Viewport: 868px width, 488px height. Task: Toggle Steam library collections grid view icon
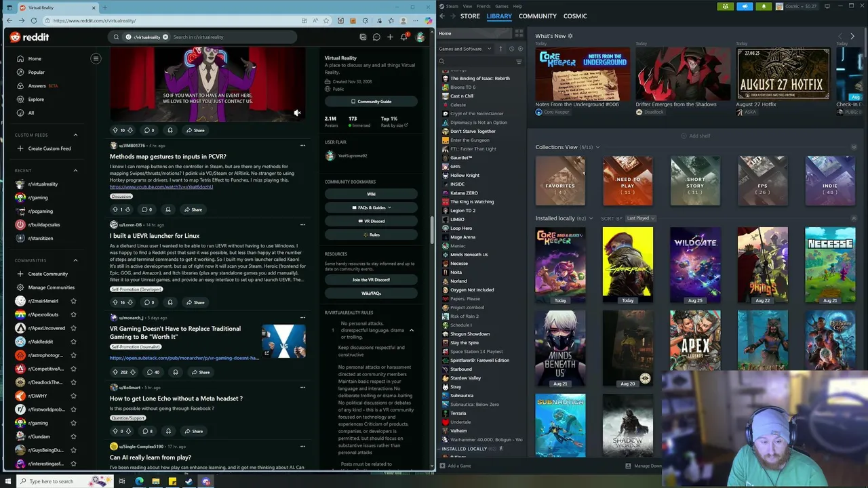tap(519, 33)
